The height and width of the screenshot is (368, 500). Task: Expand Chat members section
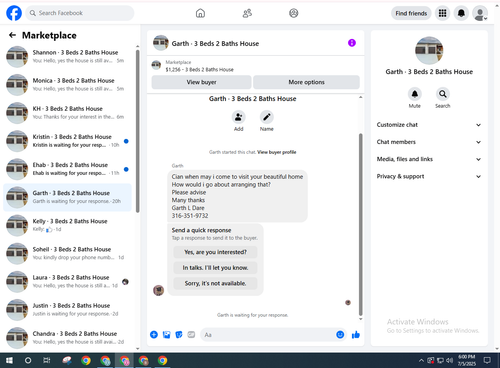(x=429, y=142)
